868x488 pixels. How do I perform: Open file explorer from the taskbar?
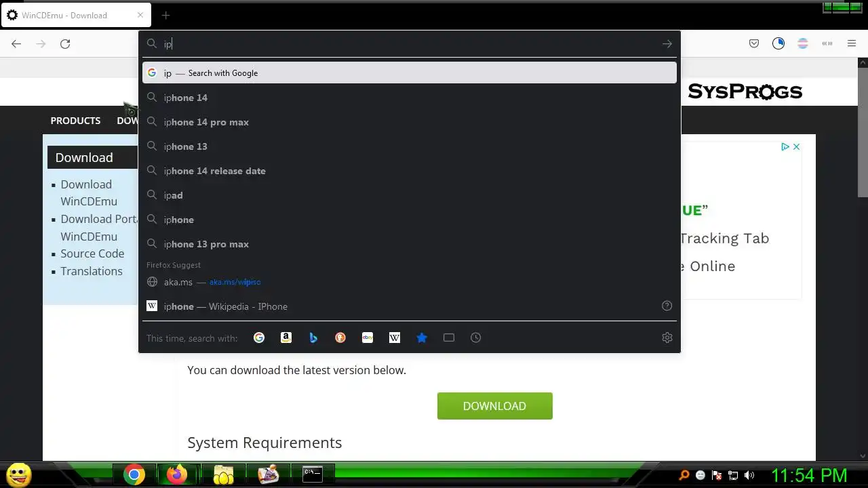pyautogui.click(x=223, y=475)
